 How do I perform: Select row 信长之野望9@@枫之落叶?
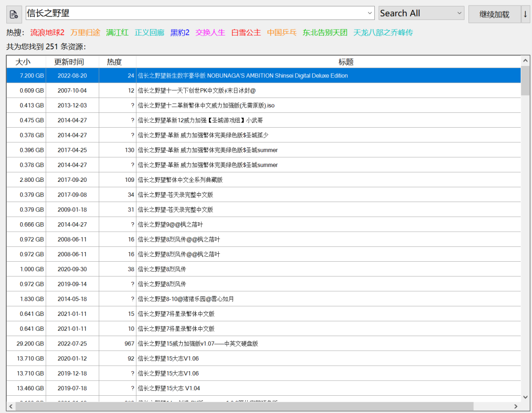pos(264,225)
